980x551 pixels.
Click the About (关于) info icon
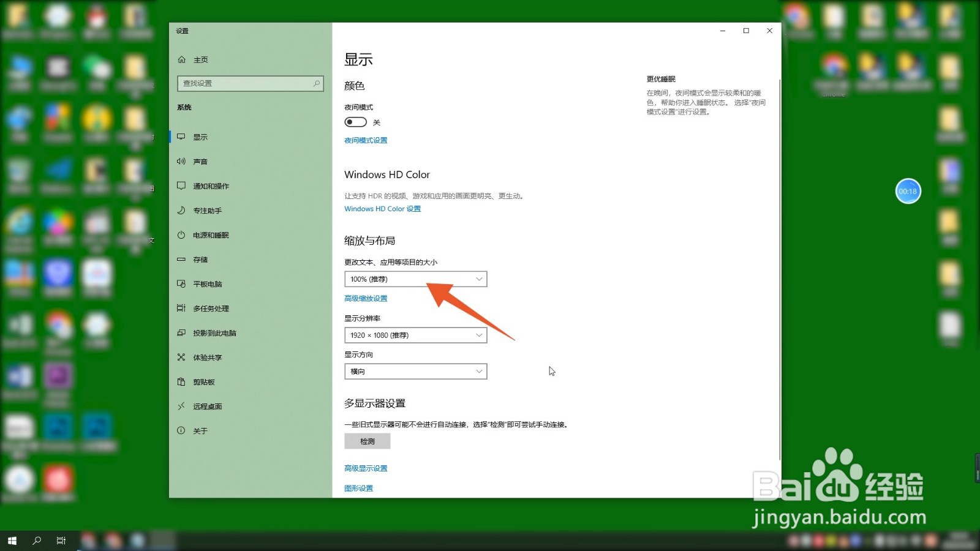click(x=181, y=430)
